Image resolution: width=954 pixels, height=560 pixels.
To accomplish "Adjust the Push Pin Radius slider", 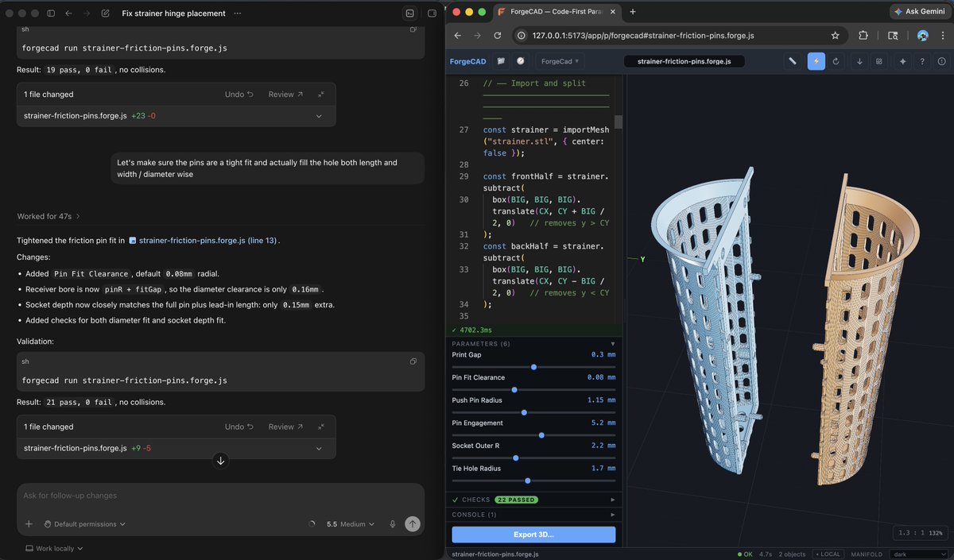I will [x=533, y=412].
